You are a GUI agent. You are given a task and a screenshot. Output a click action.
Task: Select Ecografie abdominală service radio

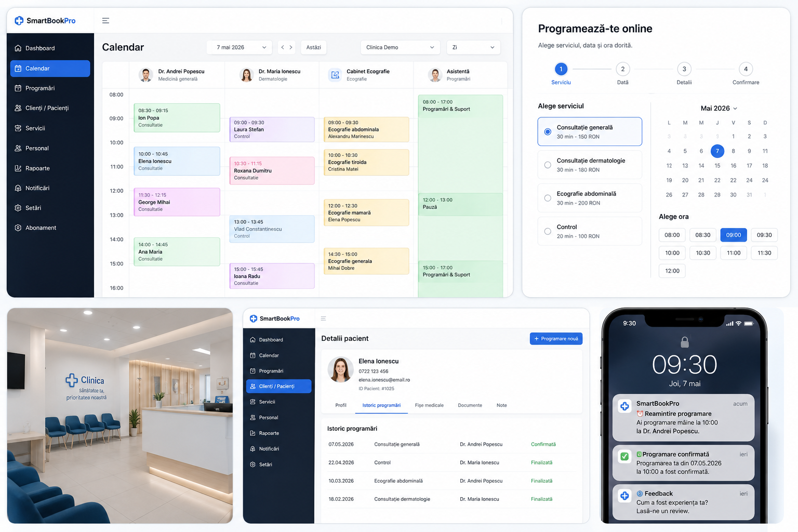pyautogui.click(x=548, y=198)
